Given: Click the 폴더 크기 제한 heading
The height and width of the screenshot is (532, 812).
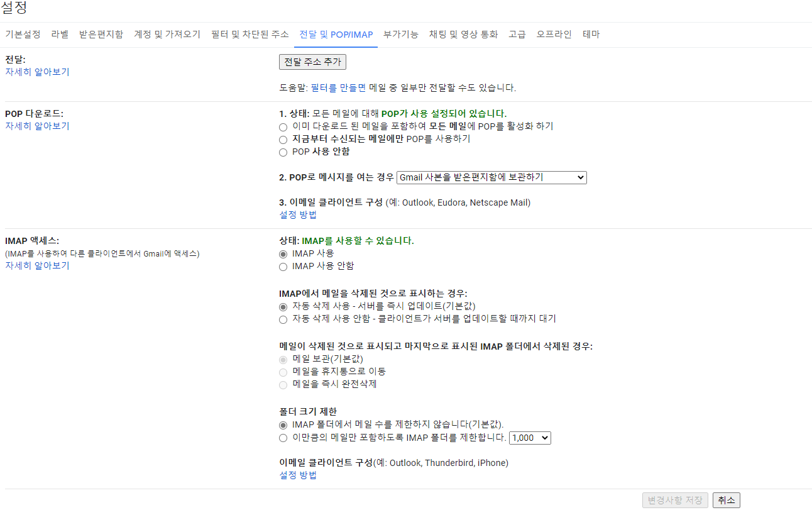Looking at the screenshot, I should (308, 411).
